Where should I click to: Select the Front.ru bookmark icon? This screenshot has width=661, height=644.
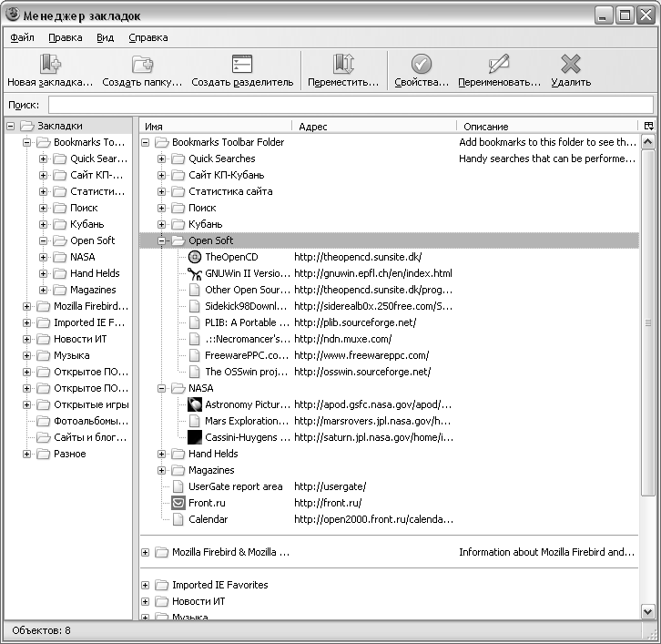coord(178,503)
